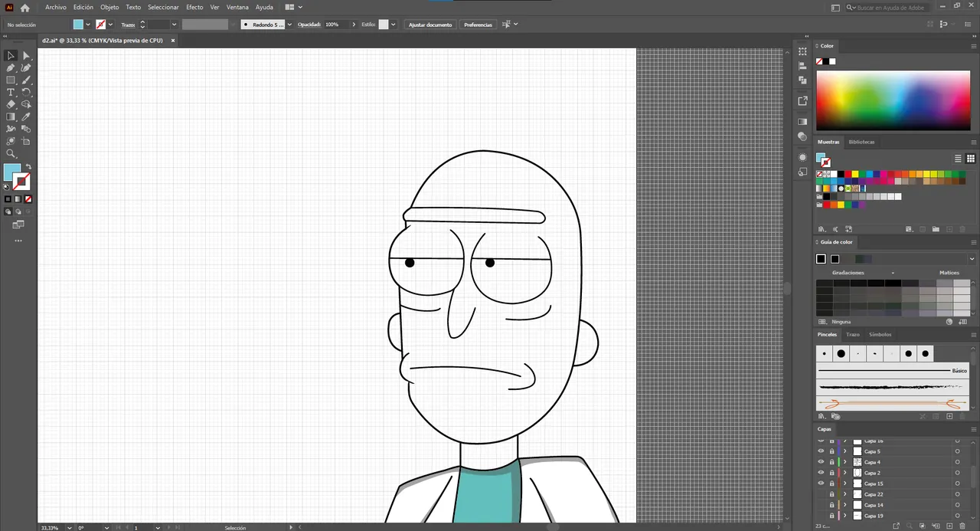Select the Paintbrush tool
Image resolution: width=980 pixels, height=531 pixels.
point(26,80)
